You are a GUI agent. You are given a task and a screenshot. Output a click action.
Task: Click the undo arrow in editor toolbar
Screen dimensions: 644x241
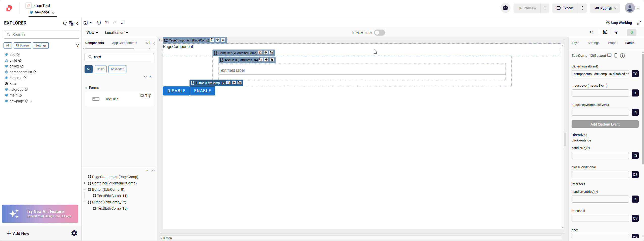pos(107,23)
